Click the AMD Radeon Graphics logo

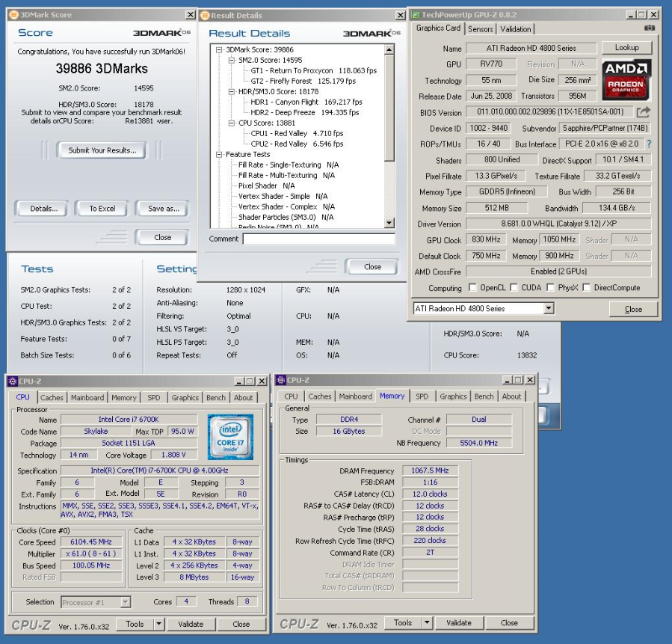tap(626, 80)
